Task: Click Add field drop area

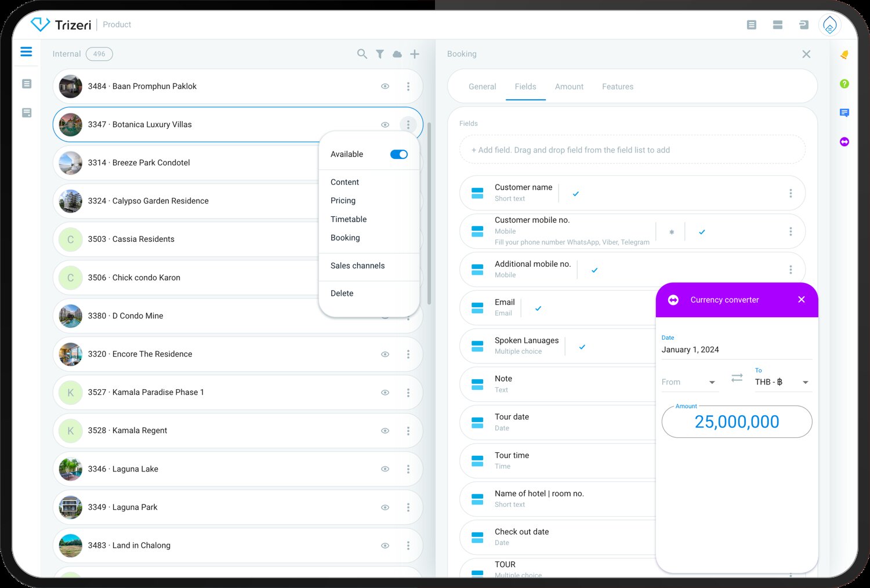Action: [x=632, y=150]
